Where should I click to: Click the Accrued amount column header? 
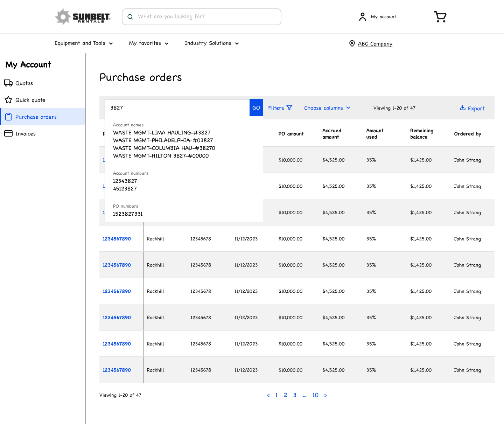332,134
